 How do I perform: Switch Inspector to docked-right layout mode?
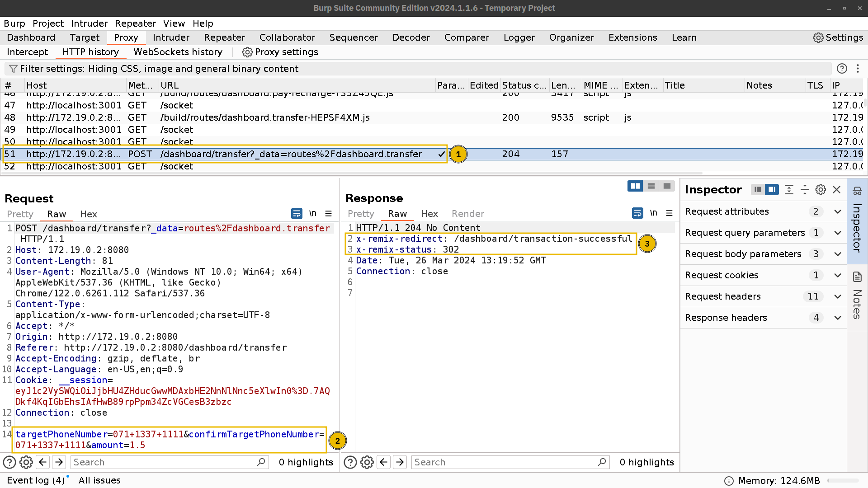click(x=772, y=190)
